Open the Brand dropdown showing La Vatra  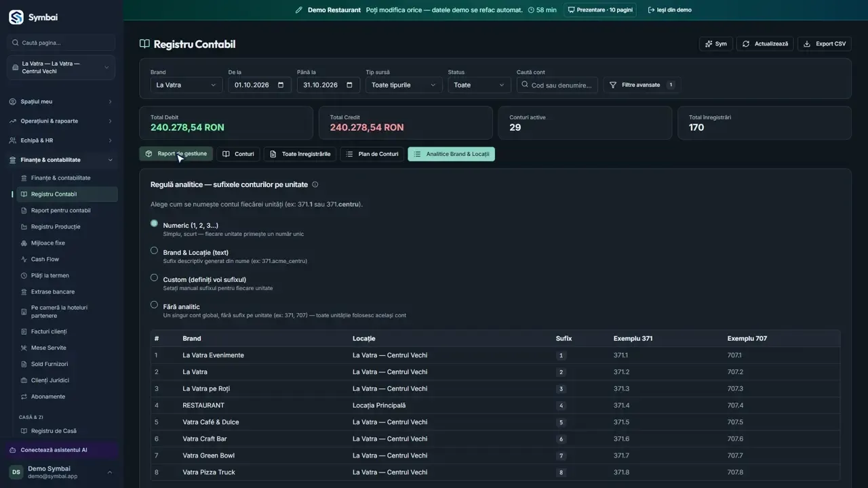(186, 85)
